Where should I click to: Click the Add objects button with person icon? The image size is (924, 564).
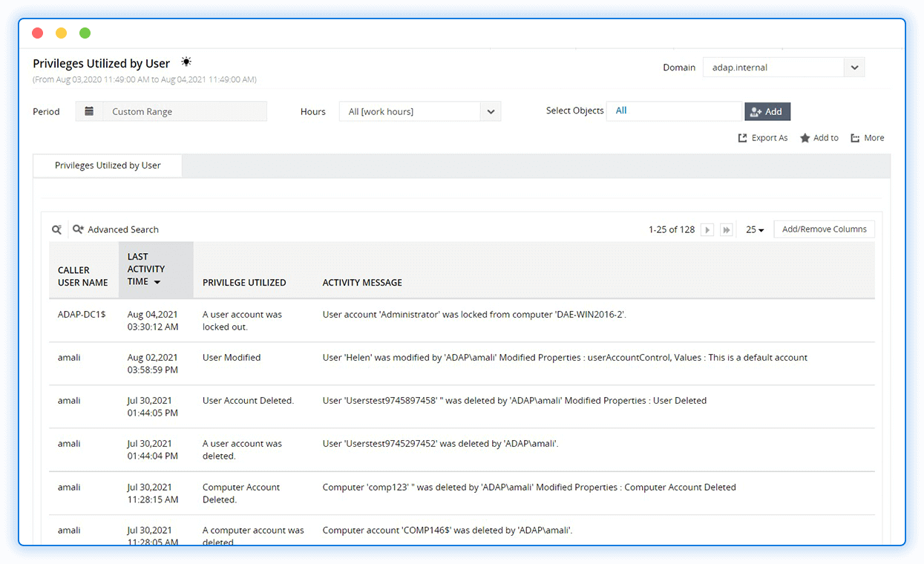[767, 111]
